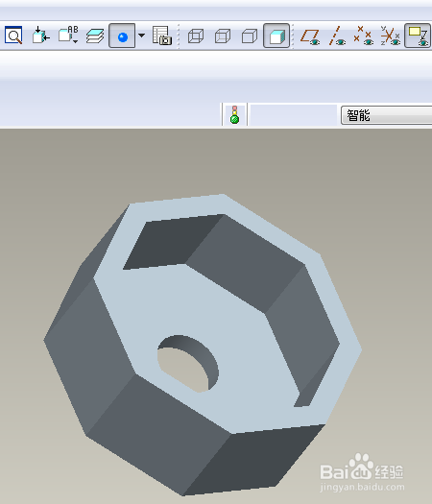Click the empty status message field
432x504 pixels.
[293, 114]
